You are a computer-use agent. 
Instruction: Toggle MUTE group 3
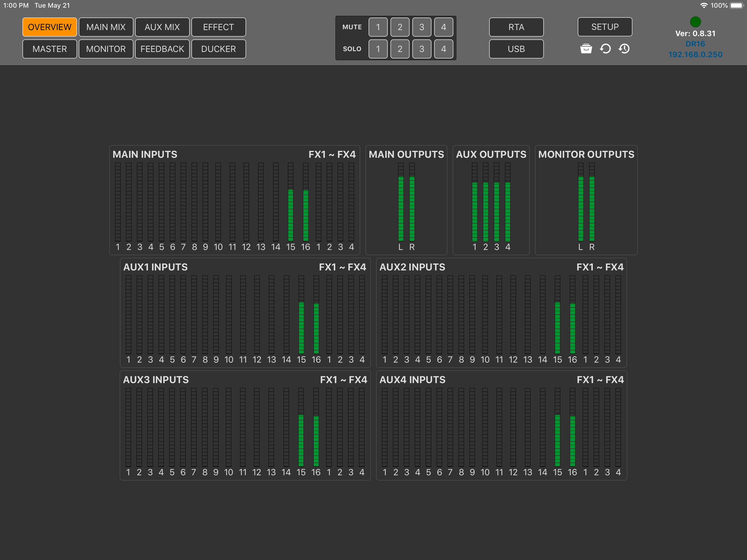pyautogui.click(x=422, y=27)
